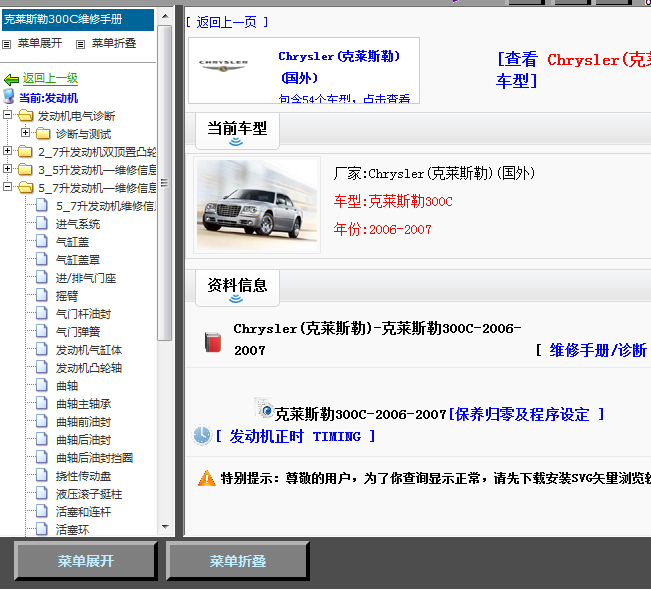The image size is (651, 590).
Task: Click the page icon beside 气门弹簧
Action: [x=42, y=331]
